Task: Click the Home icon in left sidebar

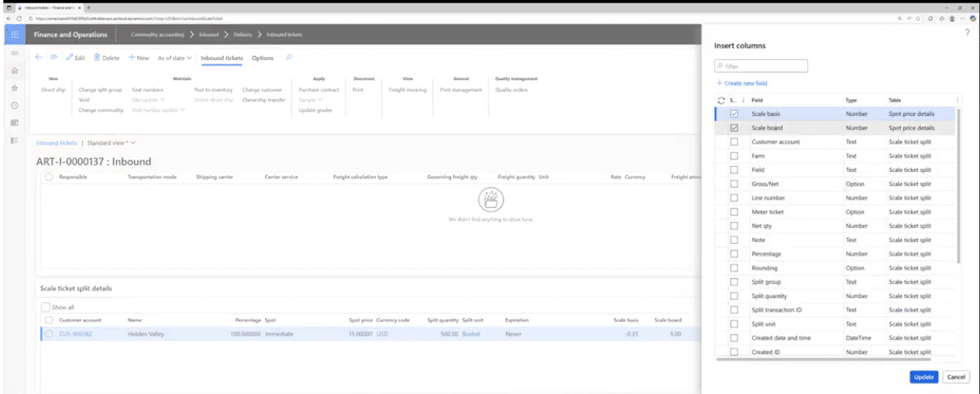Action: pyautogui.click(x=14, y=71)
